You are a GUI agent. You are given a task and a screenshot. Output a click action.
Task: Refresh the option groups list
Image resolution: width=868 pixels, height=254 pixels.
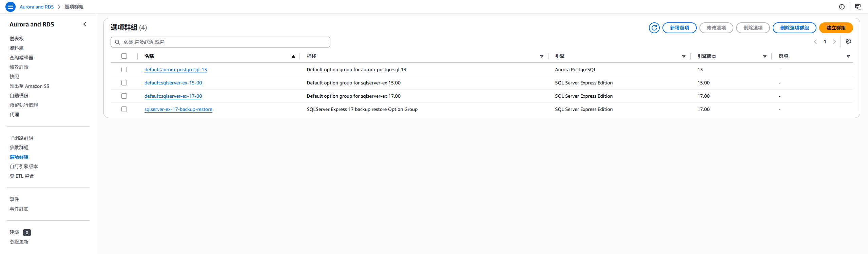[x=654, y=28]
